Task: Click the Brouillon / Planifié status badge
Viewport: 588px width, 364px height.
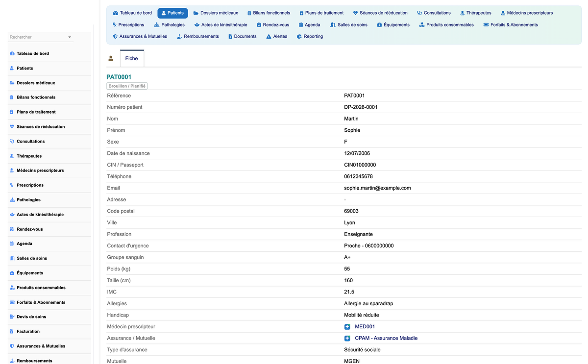Action: [127, 86]
